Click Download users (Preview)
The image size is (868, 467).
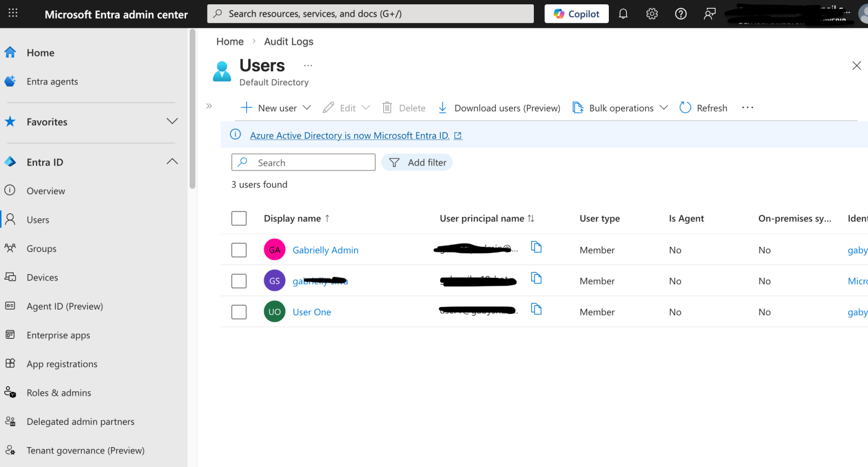498,108
